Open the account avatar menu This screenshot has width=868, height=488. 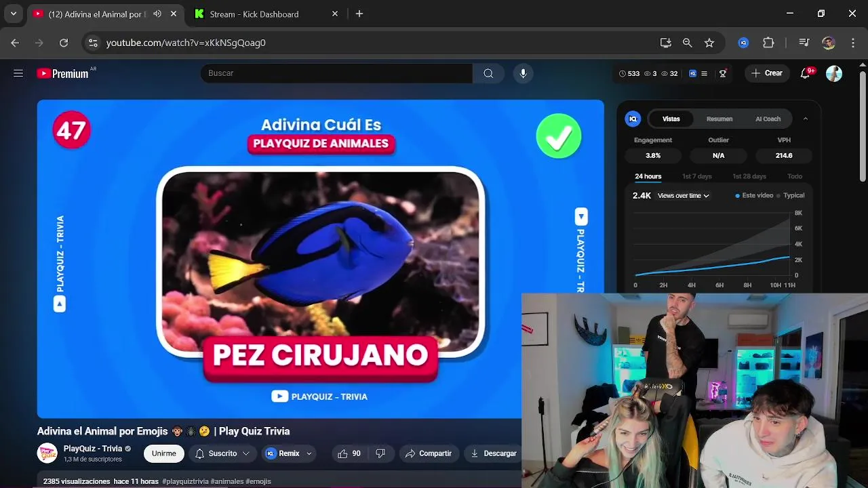(834, 73)
